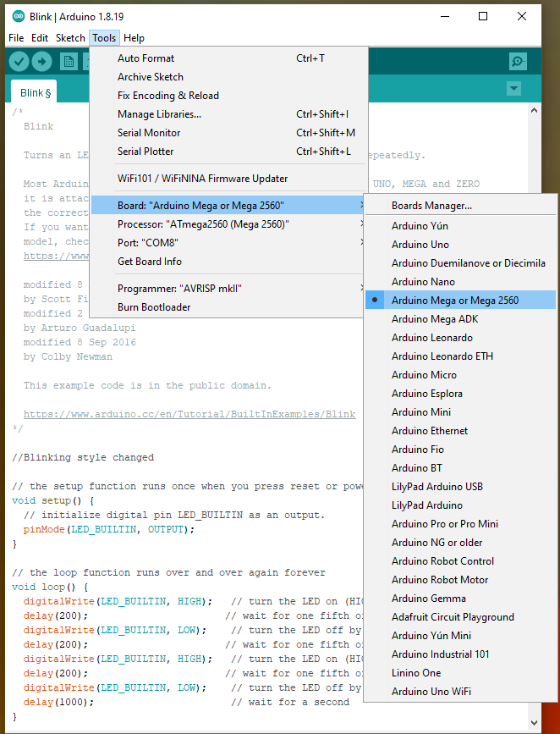Select the Arduino Leonardo board
The image size is (560, 734).
pyautogui.click(x=460, y=338)
